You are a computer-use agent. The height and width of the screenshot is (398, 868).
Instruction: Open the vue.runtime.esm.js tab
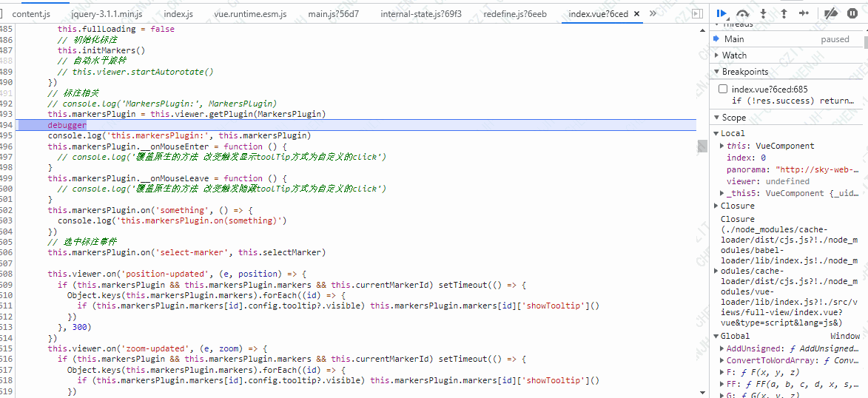point(249,14)
